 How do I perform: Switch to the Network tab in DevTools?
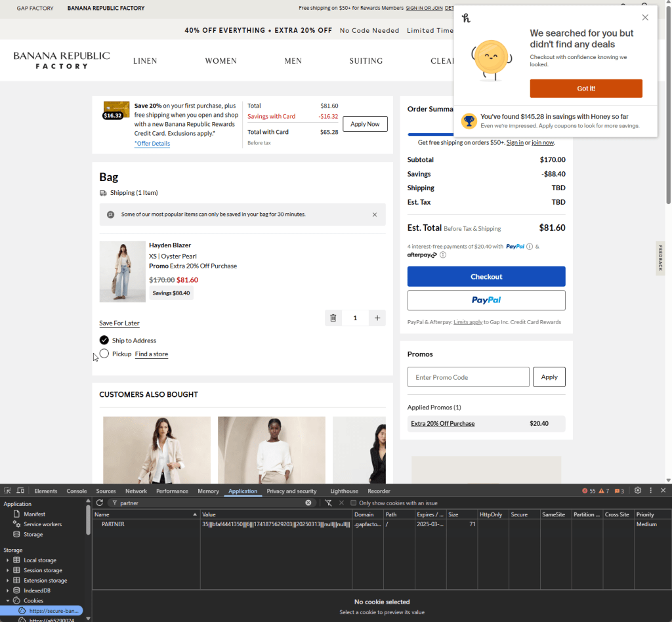(136, 491)
